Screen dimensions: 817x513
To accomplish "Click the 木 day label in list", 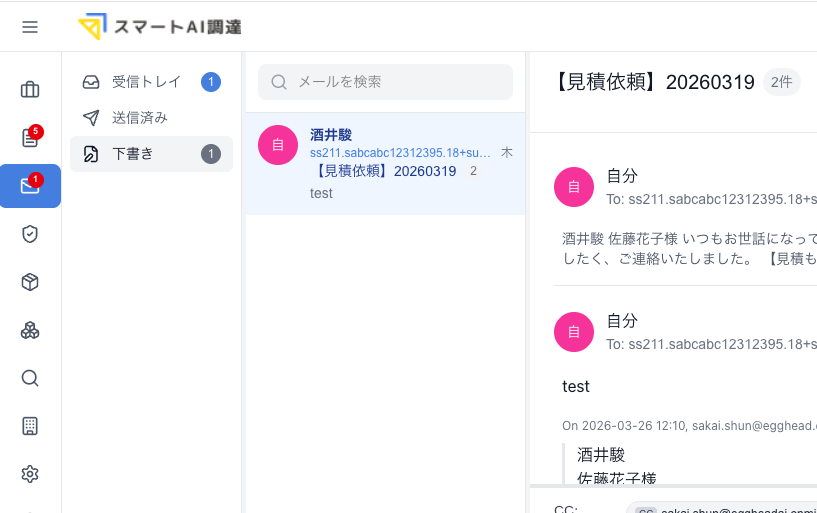I will point(506,153).
